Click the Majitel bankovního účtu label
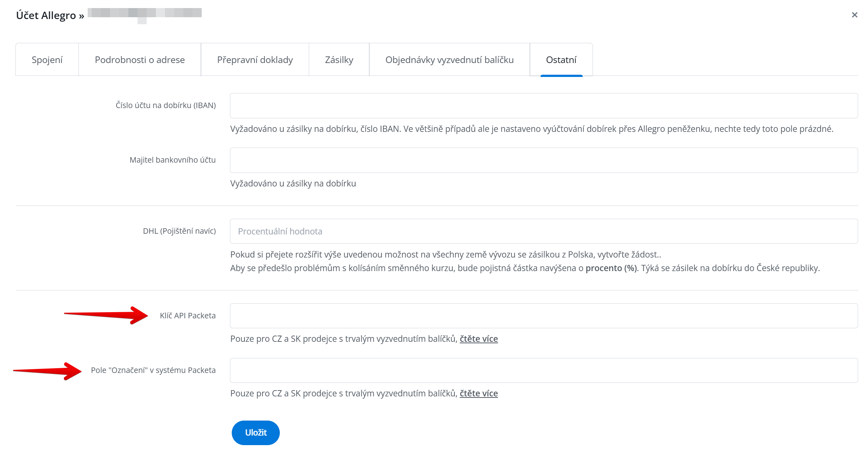 coord(172,160)
